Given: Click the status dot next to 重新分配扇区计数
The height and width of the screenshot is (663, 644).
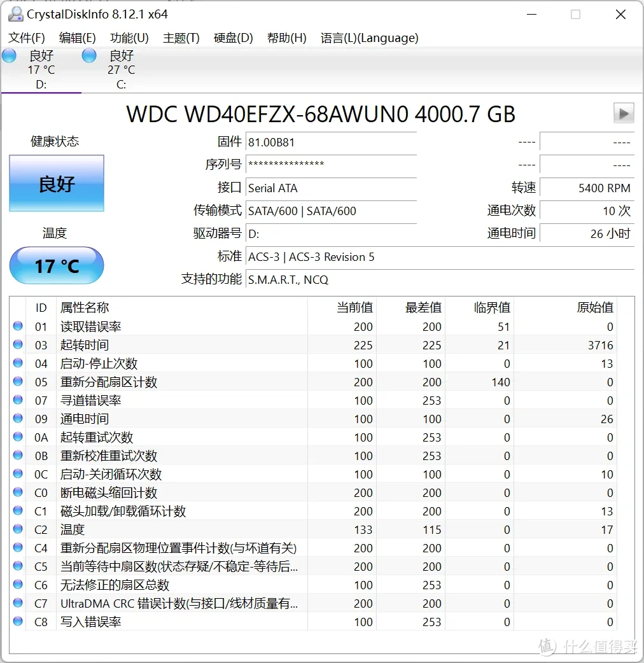Looking at the screenshot, I should point(17,381).
